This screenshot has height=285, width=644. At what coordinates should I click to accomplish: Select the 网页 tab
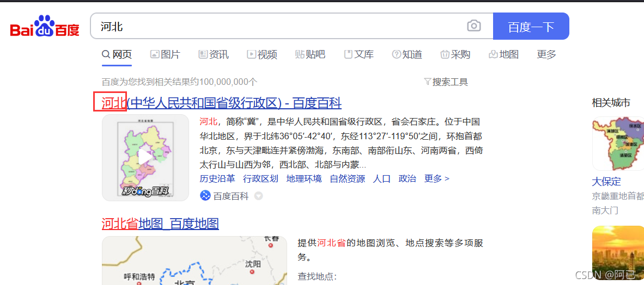pos(117,54)
